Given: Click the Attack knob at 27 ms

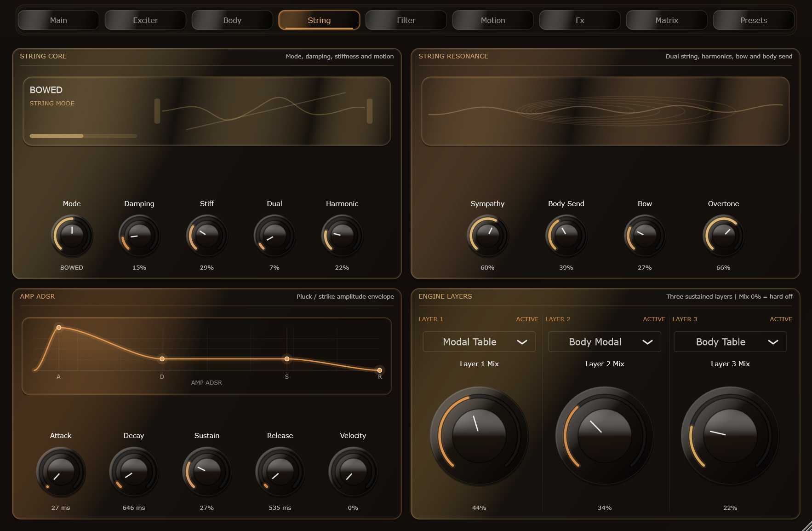Looking at the screenshot, I should pos(61,472).
